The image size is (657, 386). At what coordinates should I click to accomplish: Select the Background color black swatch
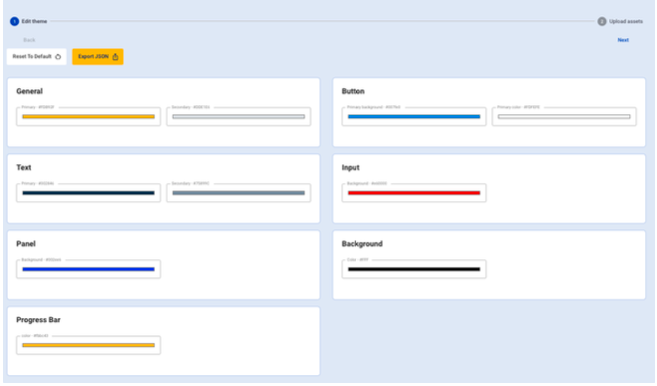coord(414,269)
